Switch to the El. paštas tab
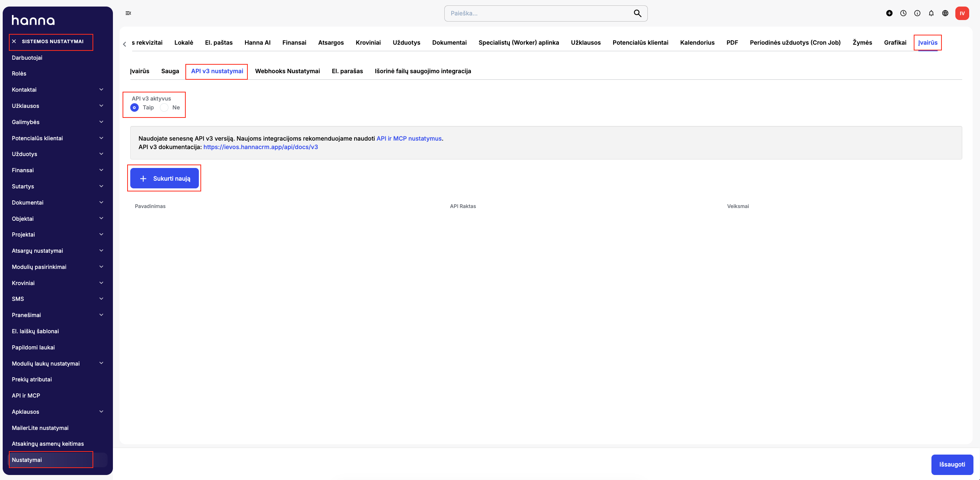 (x=219, y=42)
